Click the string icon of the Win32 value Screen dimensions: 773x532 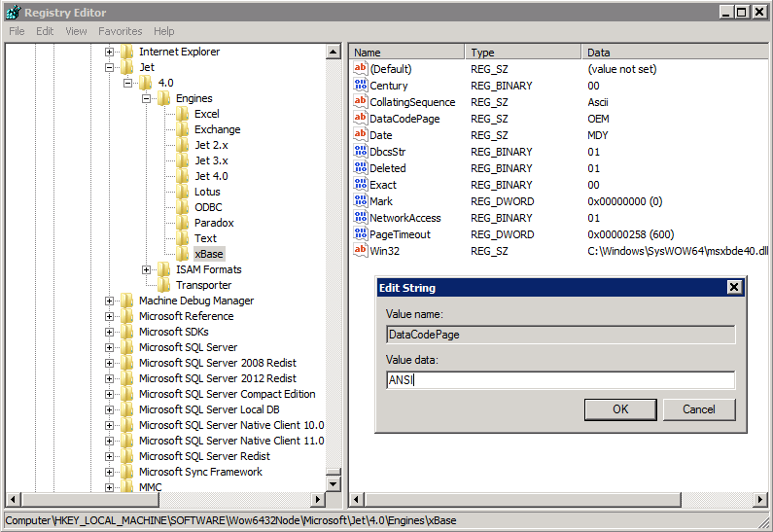coord(361,251)
